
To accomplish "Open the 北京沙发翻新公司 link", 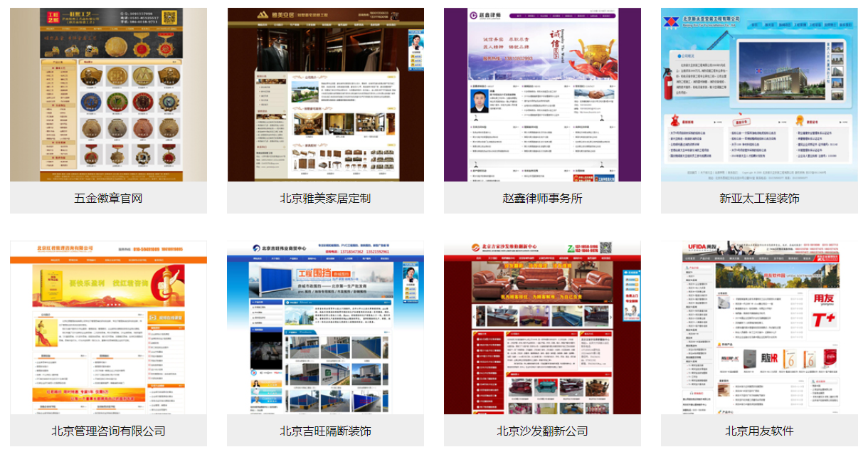I will (542, 431).
